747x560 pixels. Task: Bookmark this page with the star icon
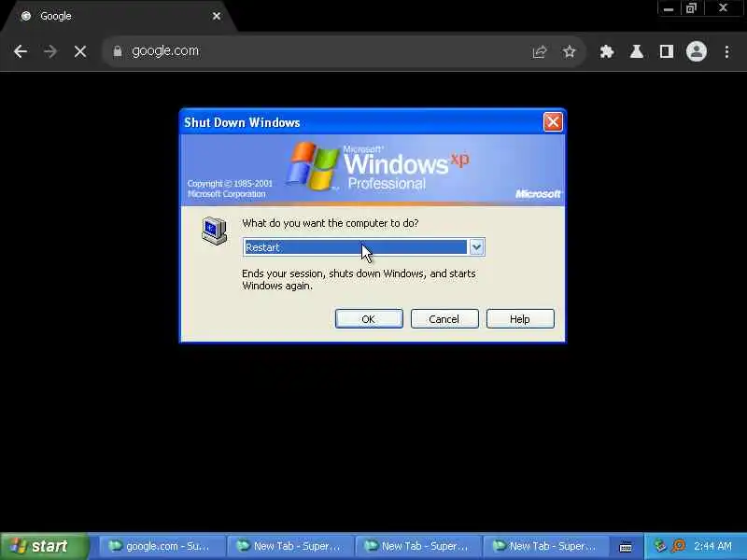(x=570, y=51)
